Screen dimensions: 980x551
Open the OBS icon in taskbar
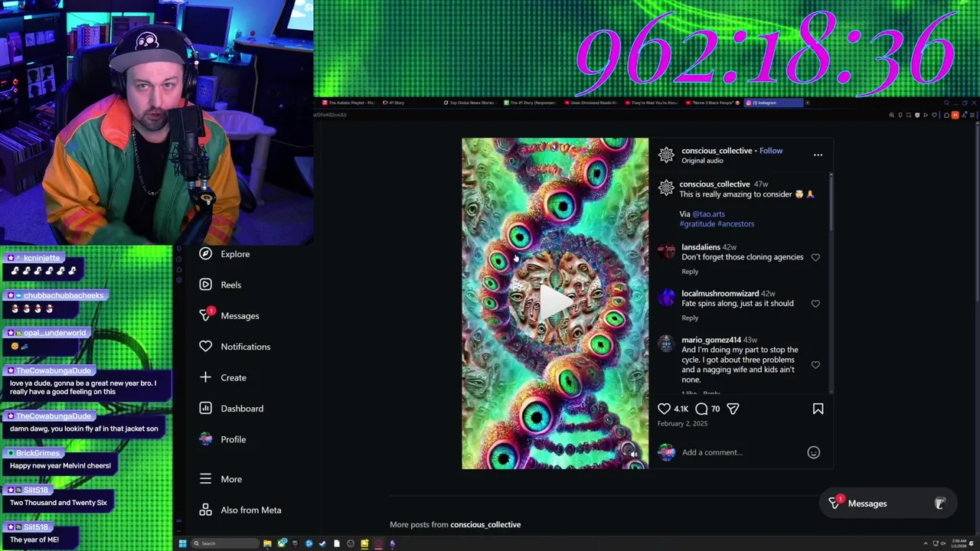click(x=351, y=543)
